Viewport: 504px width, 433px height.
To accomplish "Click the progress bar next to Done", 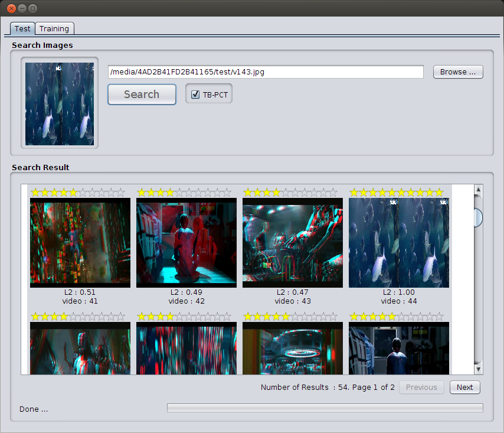I will (323, 409).
